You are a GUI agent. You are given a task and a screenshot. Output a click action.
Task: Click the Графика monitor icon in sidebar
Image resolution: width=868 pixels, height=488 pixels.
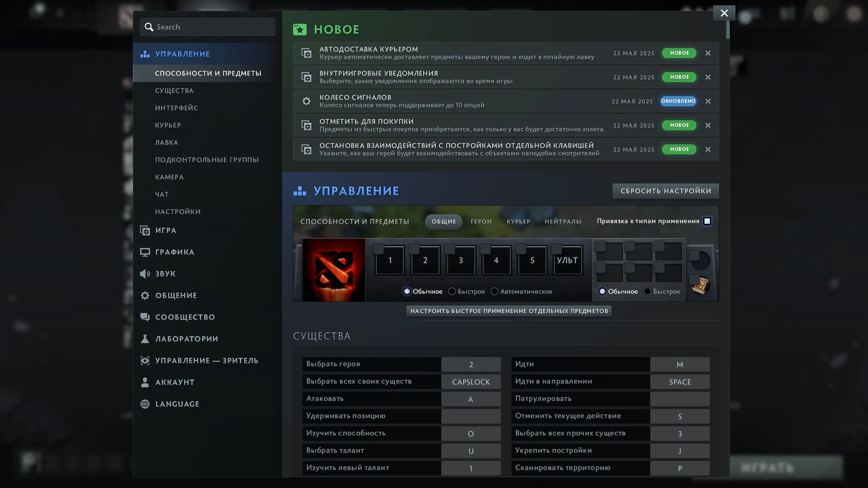[x=145, y=252]
